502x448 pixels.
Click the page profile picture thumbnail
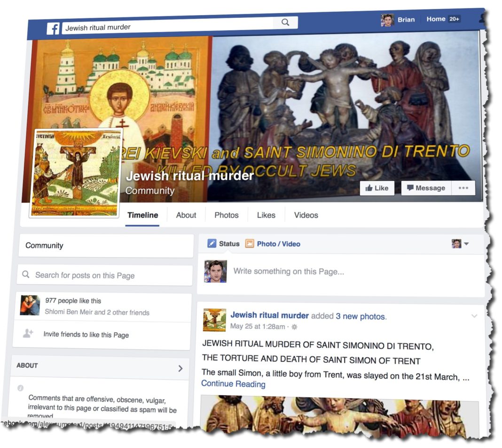click(x=75, y=173)
